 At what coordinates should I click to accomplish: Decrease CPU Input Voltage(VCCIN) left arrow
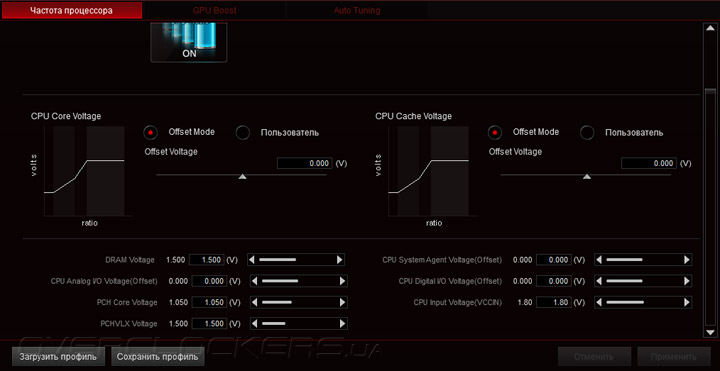click(599, 303)
